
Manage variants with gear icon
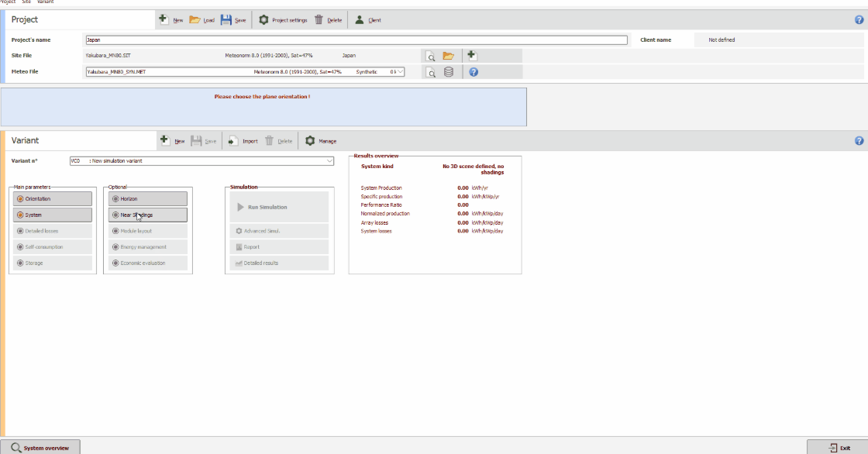pos(321,141)
